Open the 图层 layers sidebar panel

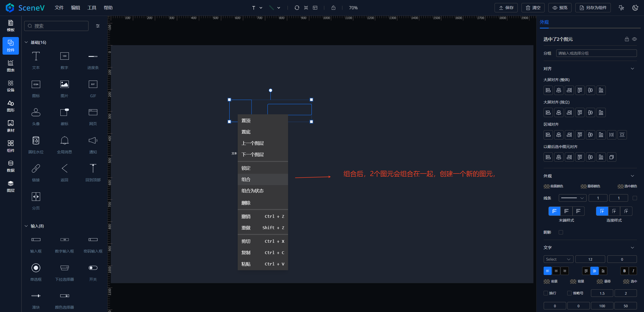tap(11, 186)
